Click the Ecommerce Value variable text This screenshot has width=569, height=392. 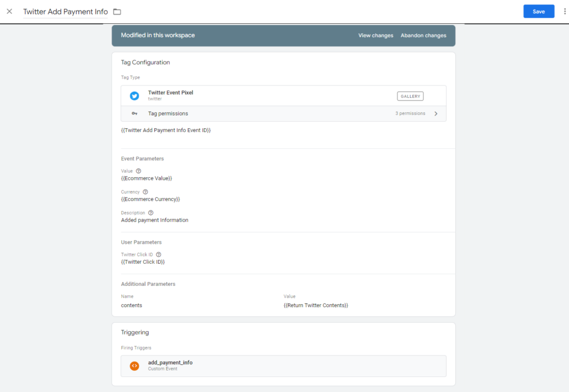tap(147, 178)
